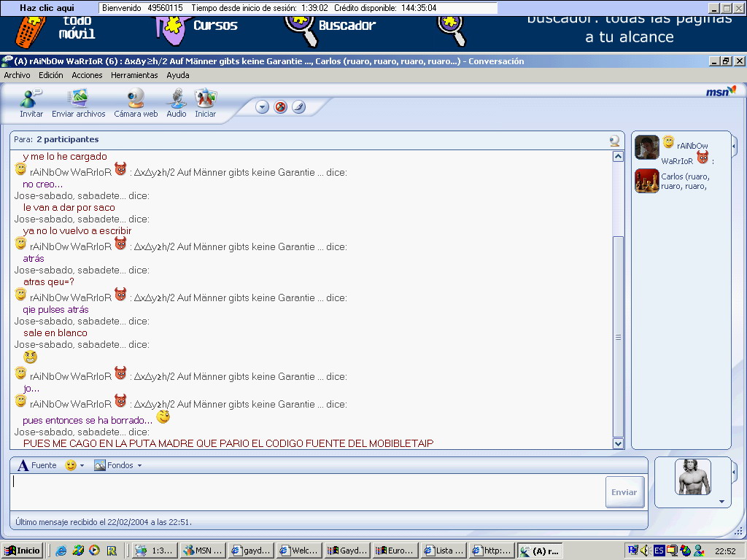Collapse the participants picture panel
Screen dimensions: 747x560
(734, 147)
